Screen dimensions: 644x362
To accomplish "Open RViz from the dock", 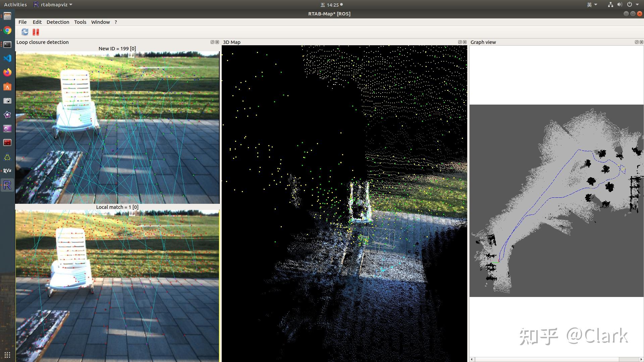I will pos(7,171).
